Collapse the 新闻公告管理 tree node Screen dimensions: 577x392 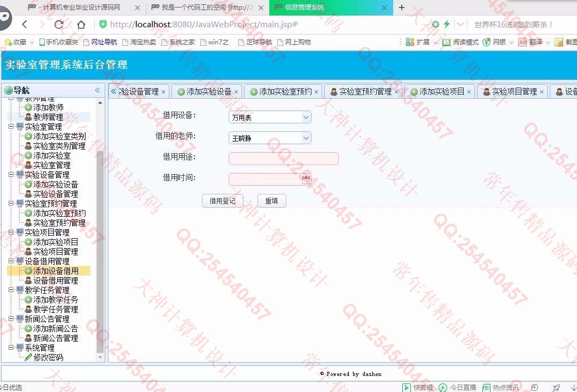(11, 318)
